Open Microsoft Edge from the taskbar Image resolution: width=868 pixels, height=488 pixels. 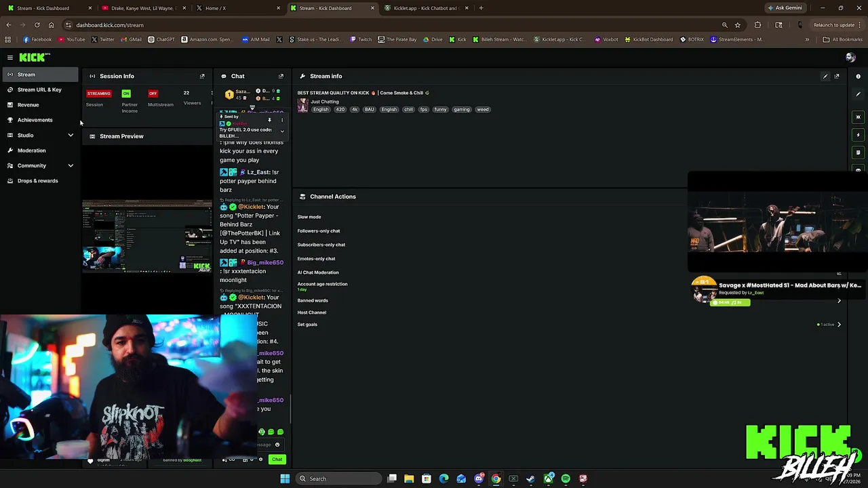point(443,479)
